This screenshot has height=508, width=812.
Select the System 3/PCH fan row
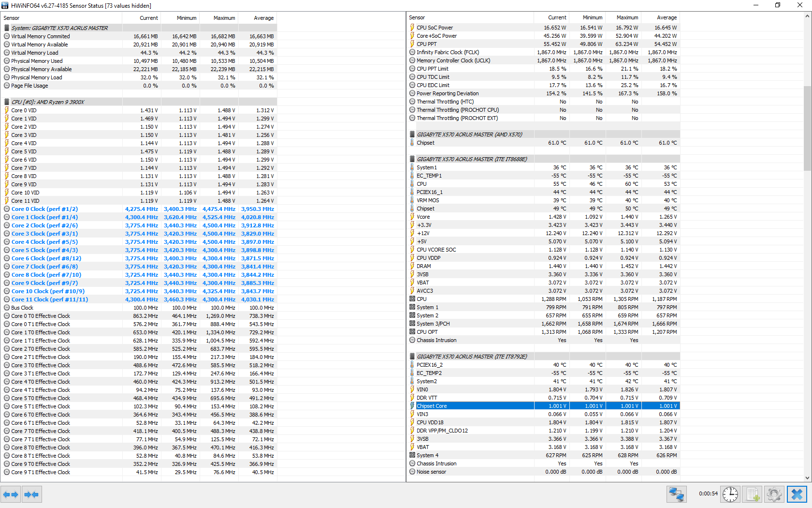pyautogui.click(x=544, y=324)
